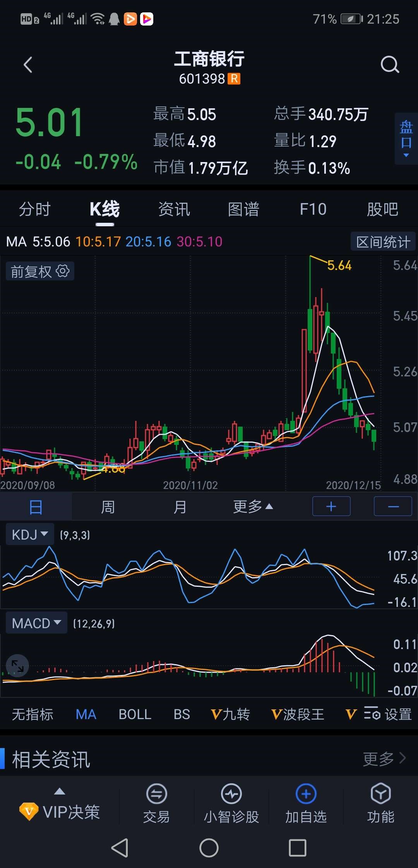Enable MA overlay indicator
The height and width of the screenshot is (868, 418).
[x=86, y=714]
